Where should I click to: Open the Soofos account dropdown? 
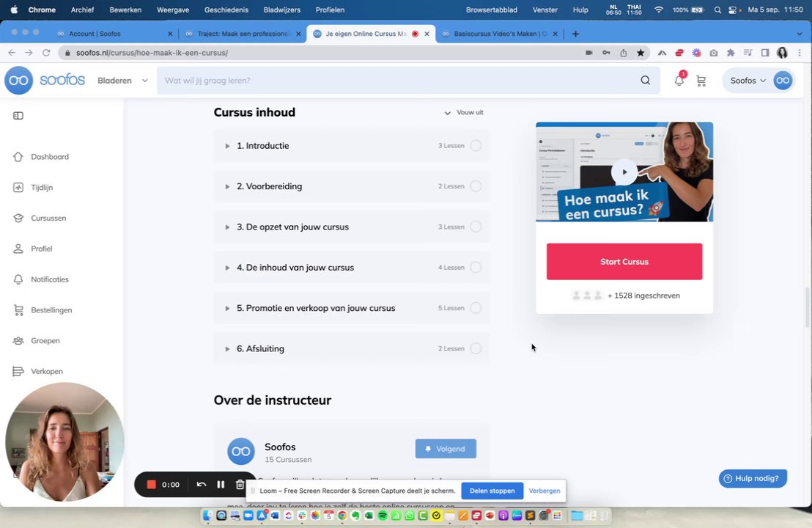[748, 81]
